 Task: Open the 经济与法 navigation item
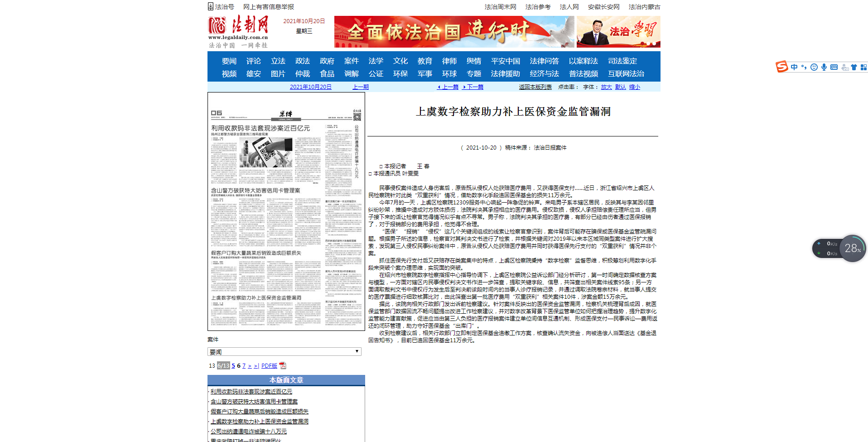pyautogui.click(x=545, y=73)
